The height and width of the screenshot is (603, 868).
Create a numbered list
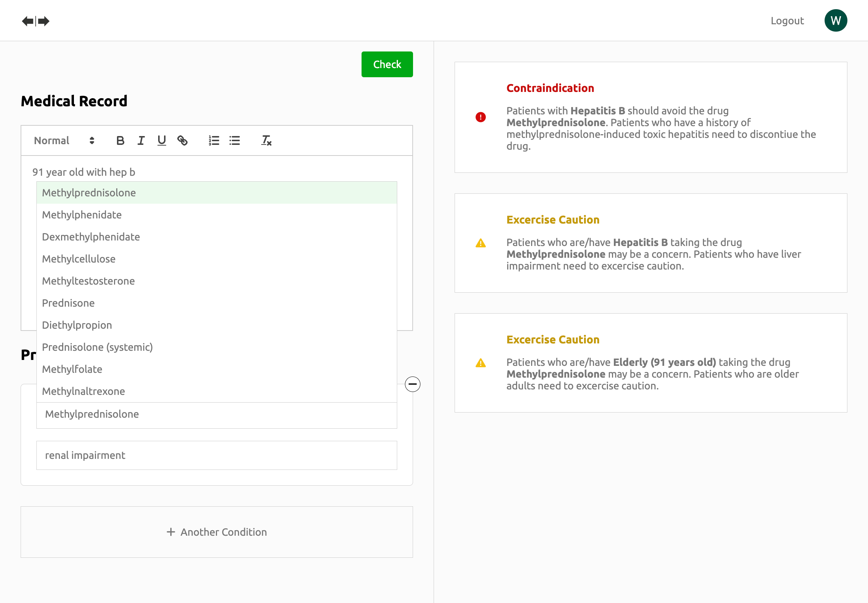(214, 140)
